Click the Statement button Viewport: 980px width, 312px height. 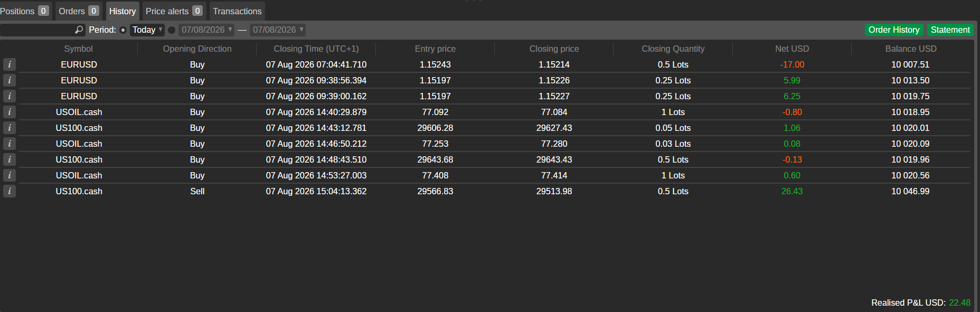950,30
